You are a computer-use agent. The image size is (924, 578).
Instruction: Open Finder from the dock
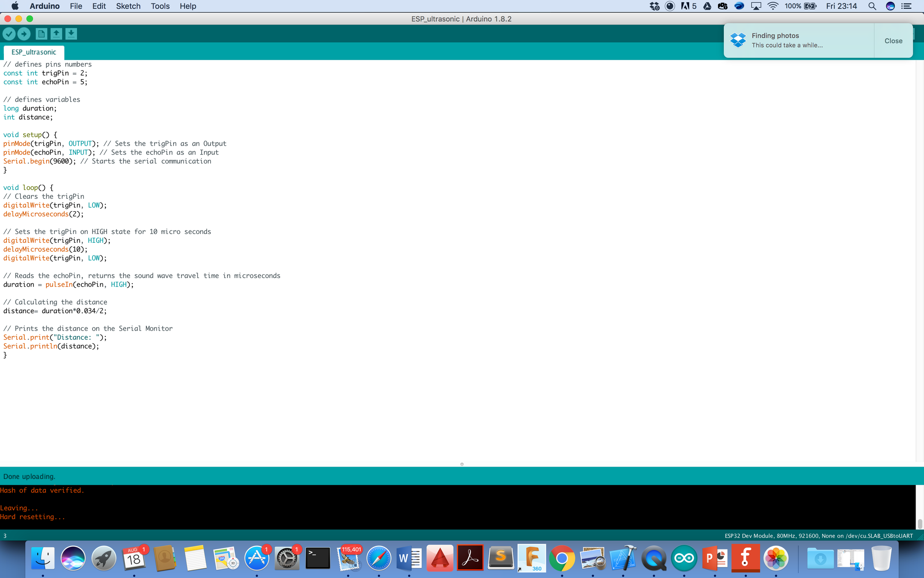(x=43, y=558)
